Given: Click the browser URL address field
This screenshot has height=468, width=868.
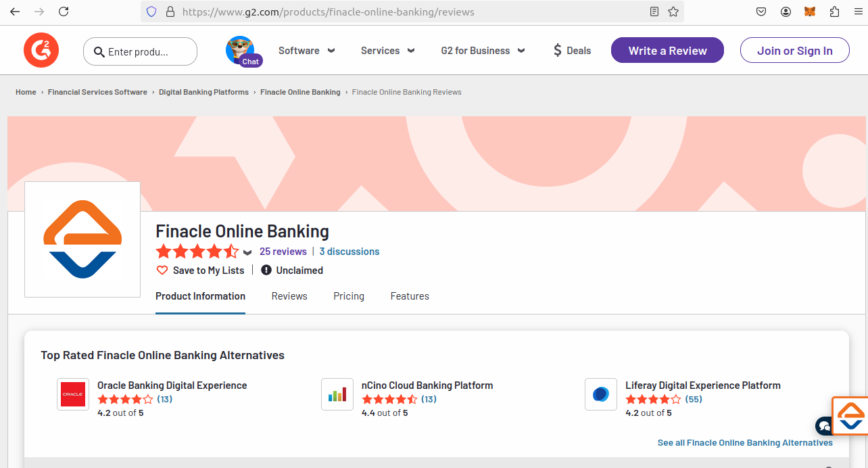Looking at the screenshot, I should [x=411, y=11].
